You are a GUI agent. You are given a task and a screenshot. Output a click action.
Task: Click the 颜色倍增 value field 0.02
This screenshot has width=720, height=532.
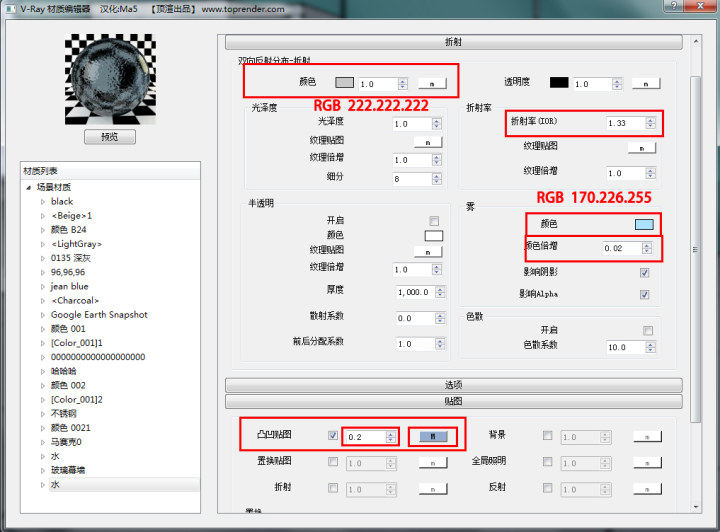[x=622, y=248]
